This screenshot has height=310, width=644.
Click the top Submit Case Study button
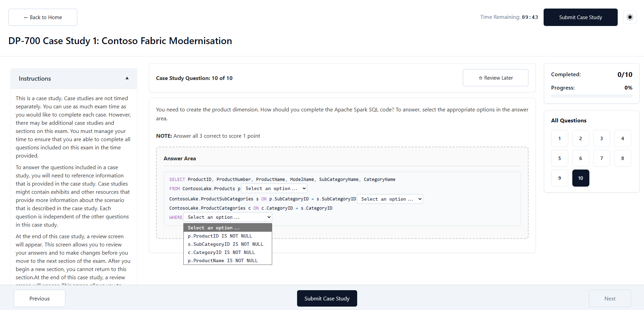pyautogui.click(x=580, y=17)
